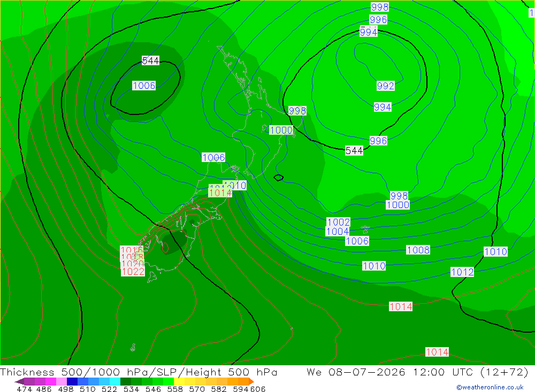Select the 534 legend value

click(x=132, y=389)
